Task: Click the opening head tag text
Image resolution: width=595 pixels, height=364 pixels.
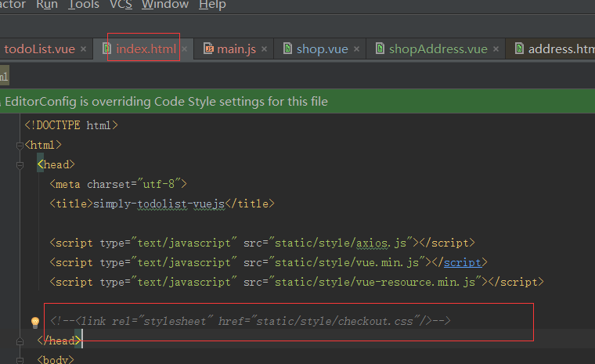Action: (x=56, y=164)
